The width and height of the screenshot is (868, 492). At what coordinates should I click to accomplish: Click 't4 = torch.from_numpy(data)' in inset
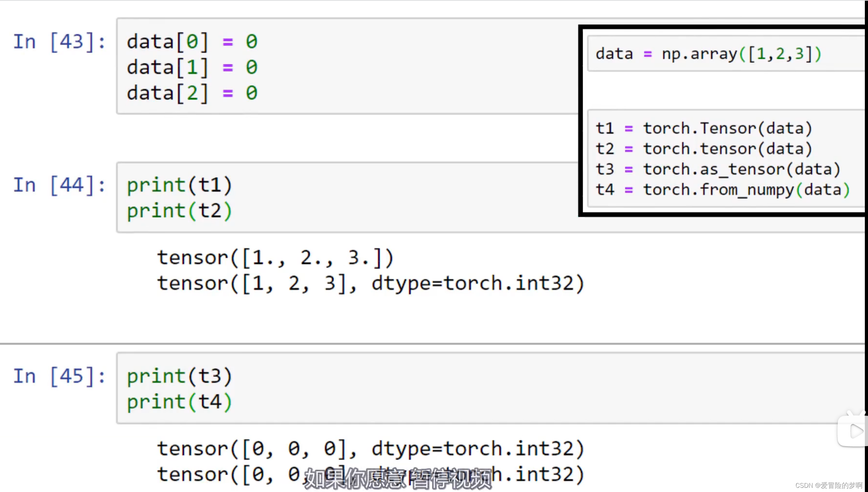point(723,190)
